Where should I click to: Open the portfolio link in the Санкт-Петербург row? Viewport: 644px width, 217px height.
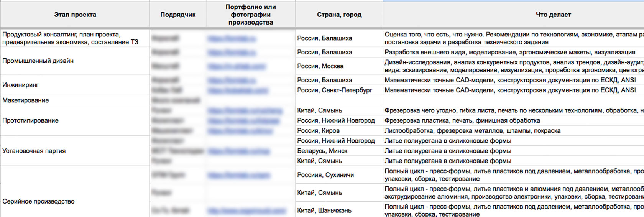coord(238,90)
